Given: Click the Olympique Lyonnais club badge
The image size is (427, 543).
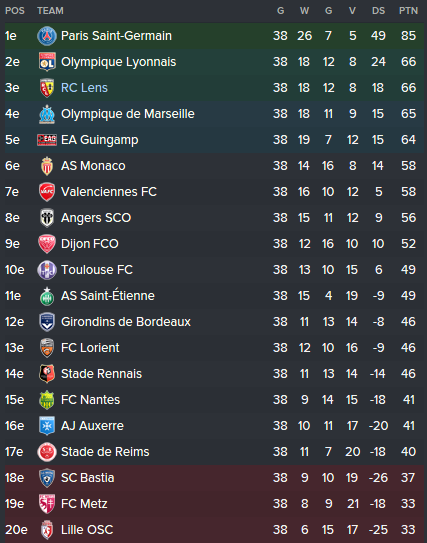Looking at the screenshot, I should point(47,62).
